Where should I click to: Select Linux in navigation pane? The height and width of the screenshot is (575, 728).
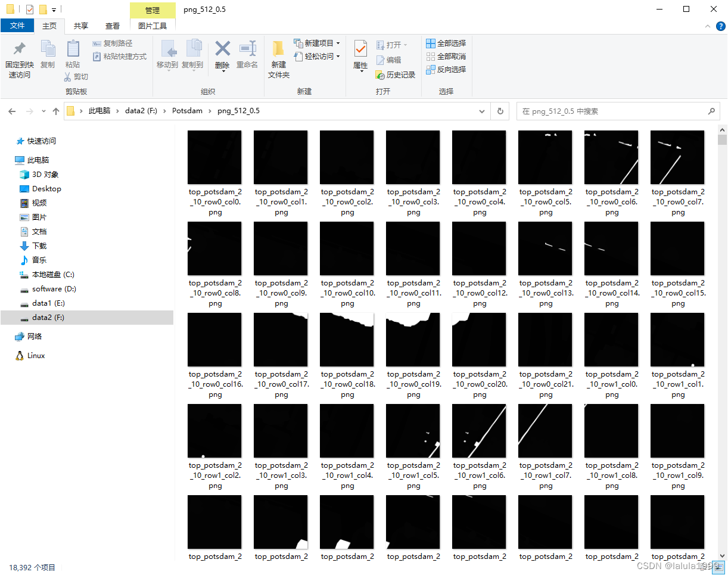(36, 356)
